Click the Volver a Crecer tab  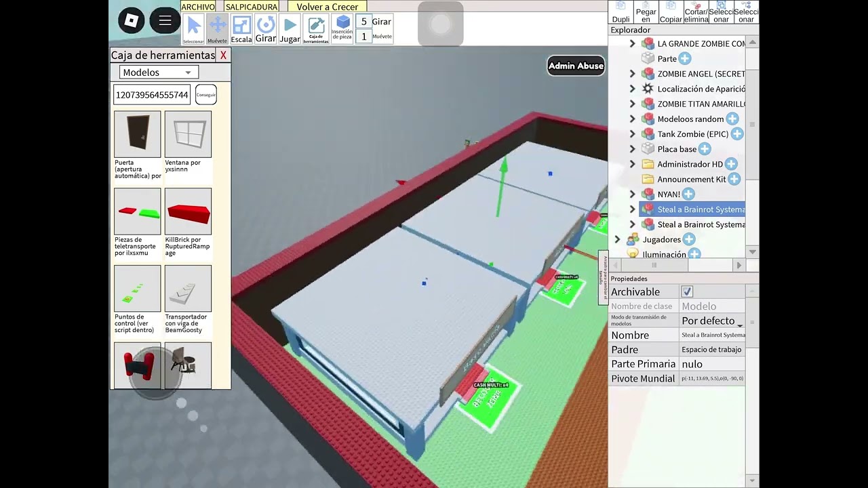[x=328, y=7]
